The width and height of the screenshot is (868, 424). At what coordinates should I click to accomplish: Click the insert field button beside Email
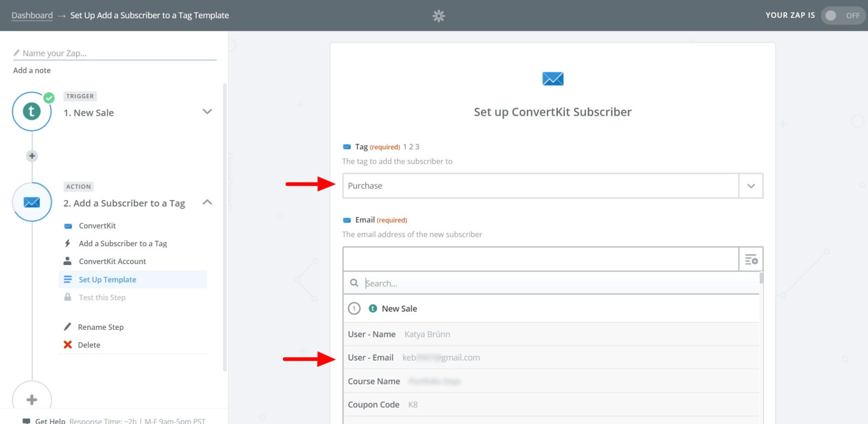pyautogui.click(x=751, y=260)
